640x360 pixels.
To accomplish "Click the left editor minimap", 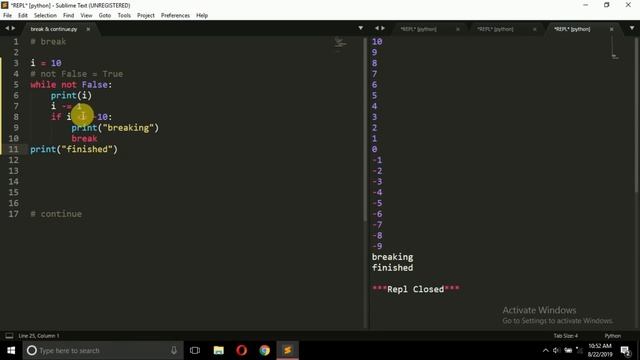I will pos(340,44).
